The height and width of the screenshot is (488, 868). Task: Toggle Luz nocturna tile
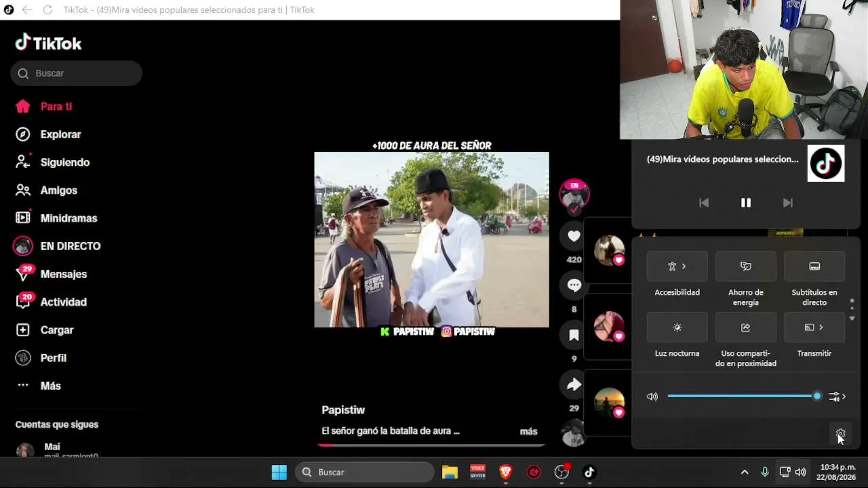pos(677,327)
